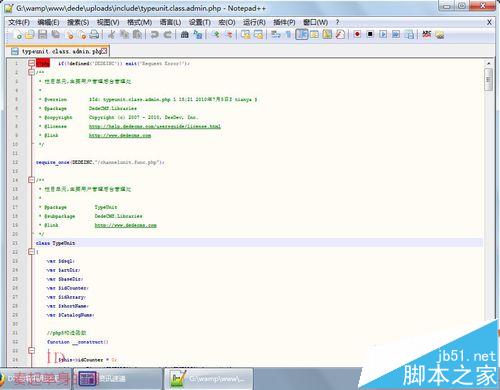Open the 插件(P) menu
The image size is (500, 390).
pyautogui.click(x=284, y=22)
